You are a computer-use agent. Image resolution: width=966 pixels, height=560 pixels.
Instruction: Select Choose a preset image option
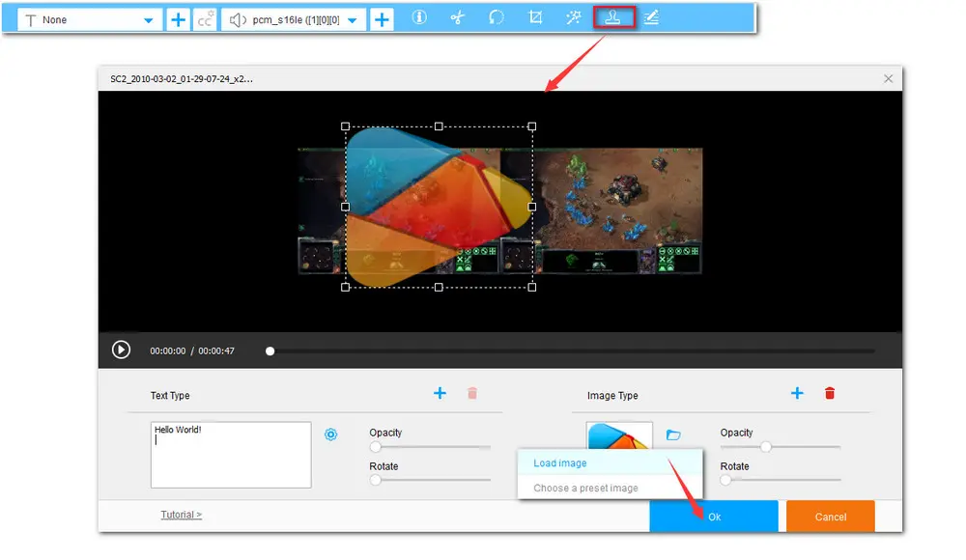coord(610,488)
